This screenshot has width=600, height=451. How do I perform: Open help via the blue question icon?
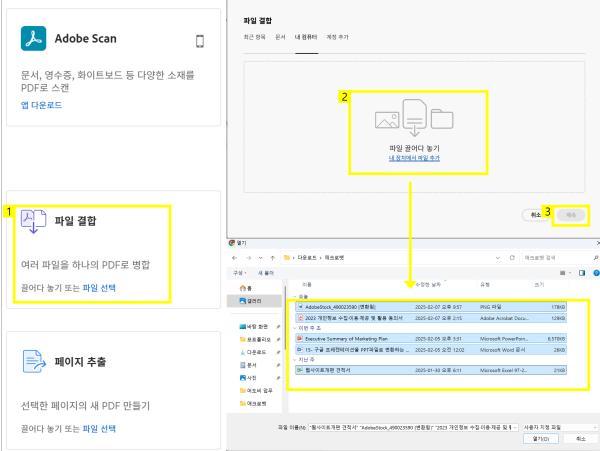596,273
